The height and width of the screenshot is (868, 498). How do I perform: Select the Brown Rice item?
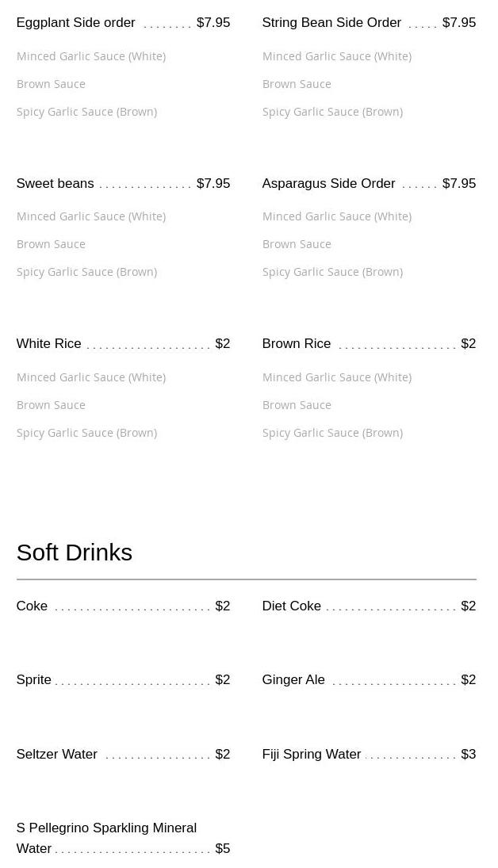point(297,343)
